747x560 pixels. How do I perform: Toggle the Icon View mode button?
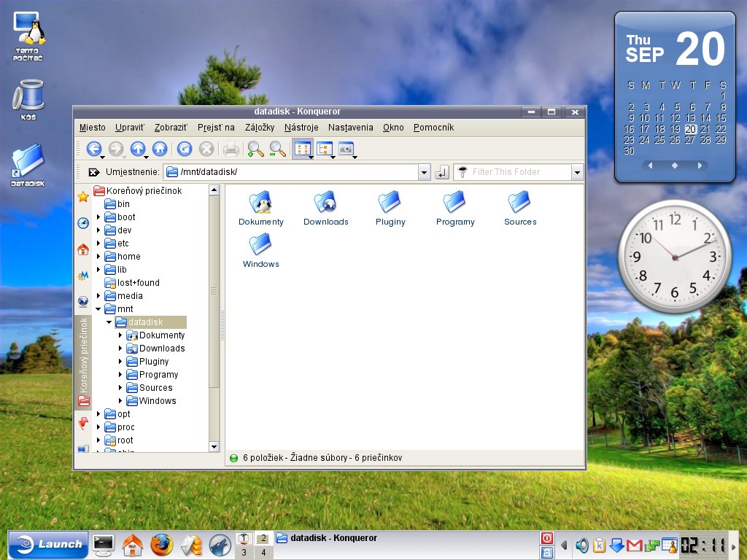click(x=302, y=149)
